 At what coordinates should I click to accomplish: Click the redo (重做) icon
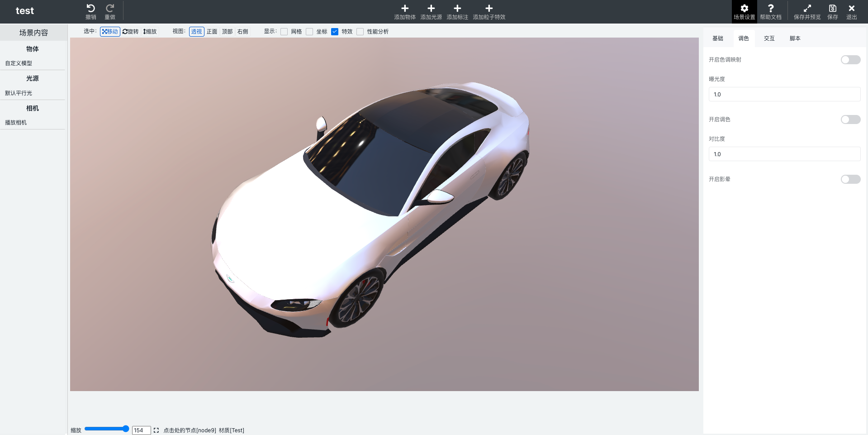(110, 9)
